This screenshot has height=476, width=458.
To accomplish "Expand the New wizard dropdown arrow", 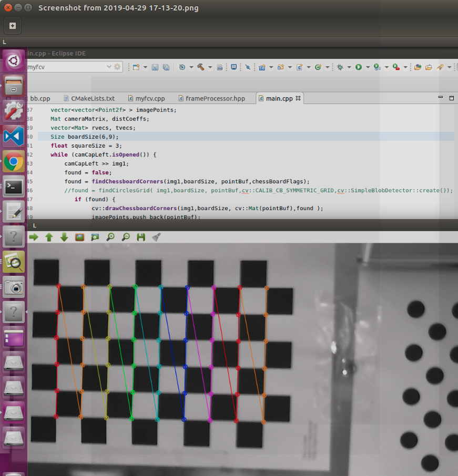I will (x=145, y=67).
